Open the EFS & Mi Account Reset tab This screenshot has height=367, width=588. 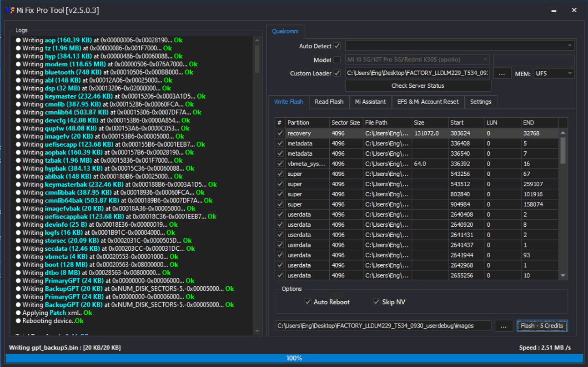tap(428, 102)
